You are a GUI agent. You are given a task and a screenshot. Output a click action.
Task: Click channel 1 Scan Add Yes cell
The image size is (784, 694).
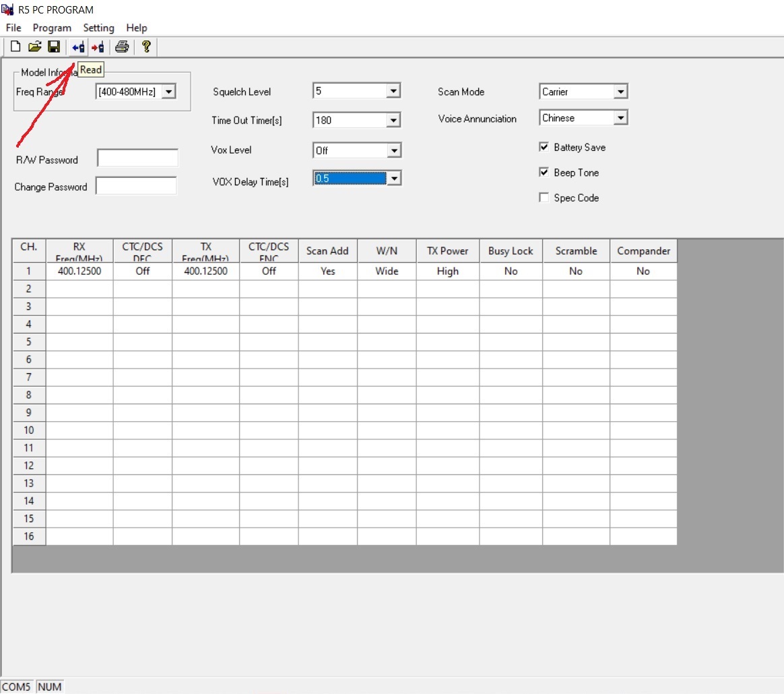pos(328,271)
